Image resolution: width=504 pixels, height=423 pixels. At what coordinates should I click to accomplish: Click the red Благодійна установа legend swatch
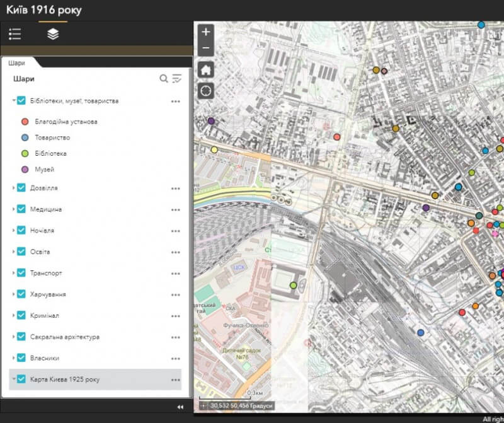click(25, 122)
